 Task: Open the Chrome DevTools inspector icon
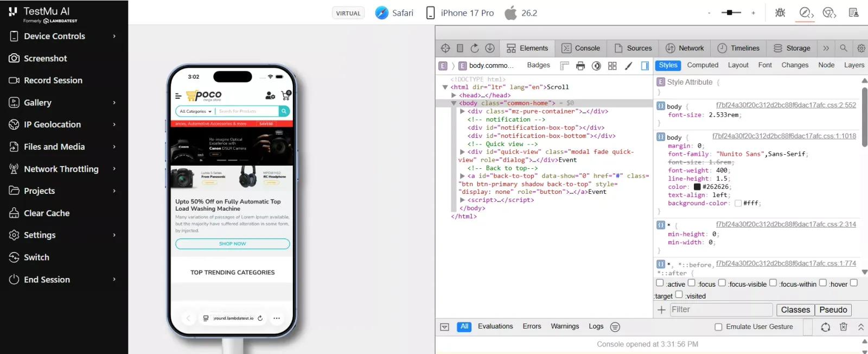tap(829, 12)
